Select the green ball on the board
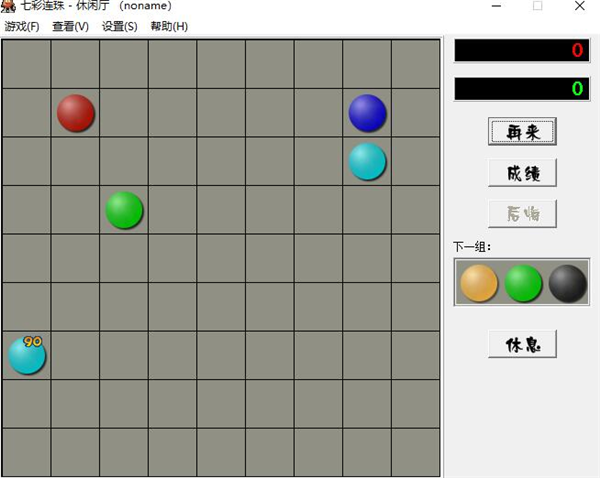This screenshot has height=478, width=600. click(x=124, y=210)
